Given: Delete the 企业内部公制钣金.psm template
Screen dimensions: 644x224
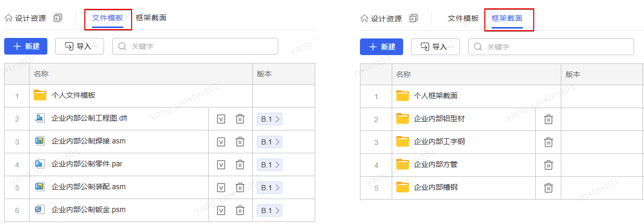Looking at the screenshot, I should click(x=240, y=210).
